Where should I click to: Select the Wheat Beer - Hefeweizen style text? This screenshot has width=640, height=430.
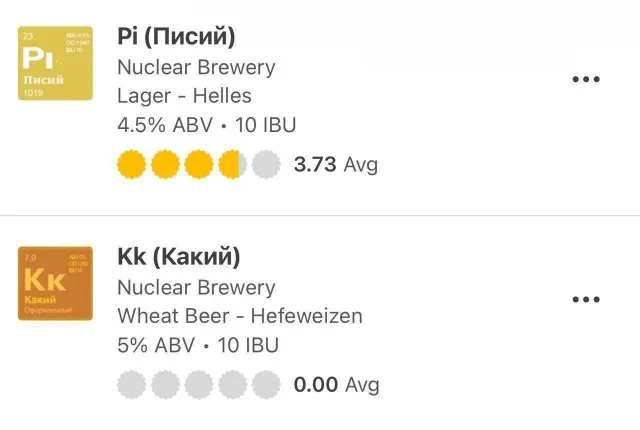coord(240,316)
